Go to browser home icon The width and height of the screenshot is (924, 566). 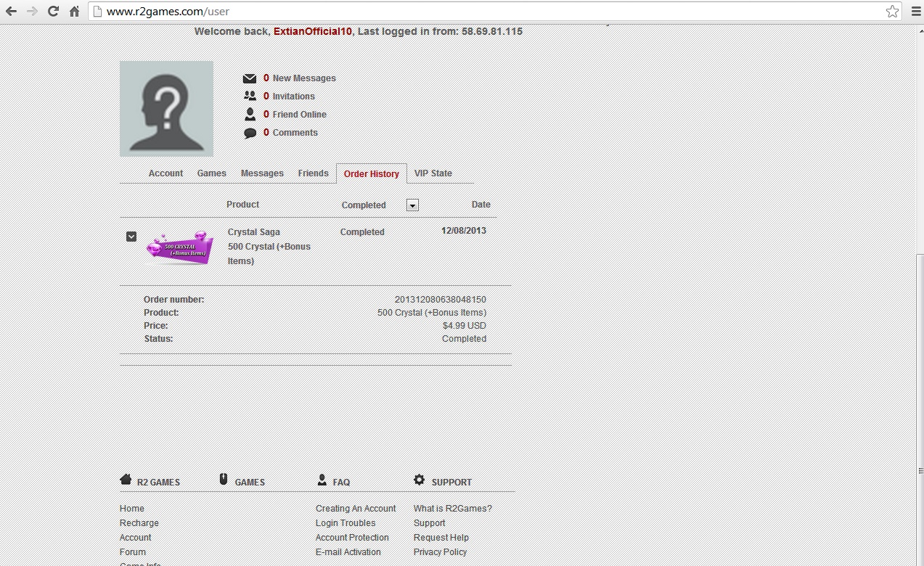[74, 12]
